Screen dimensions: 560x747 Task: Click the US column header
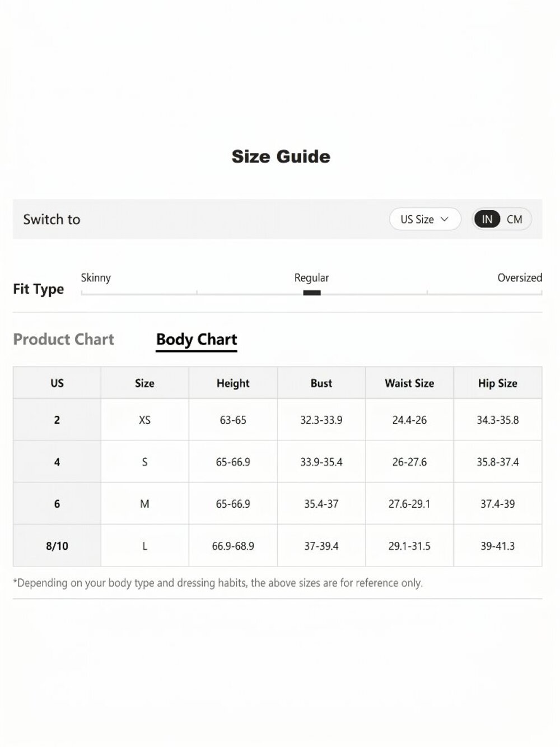pos(57,383)
